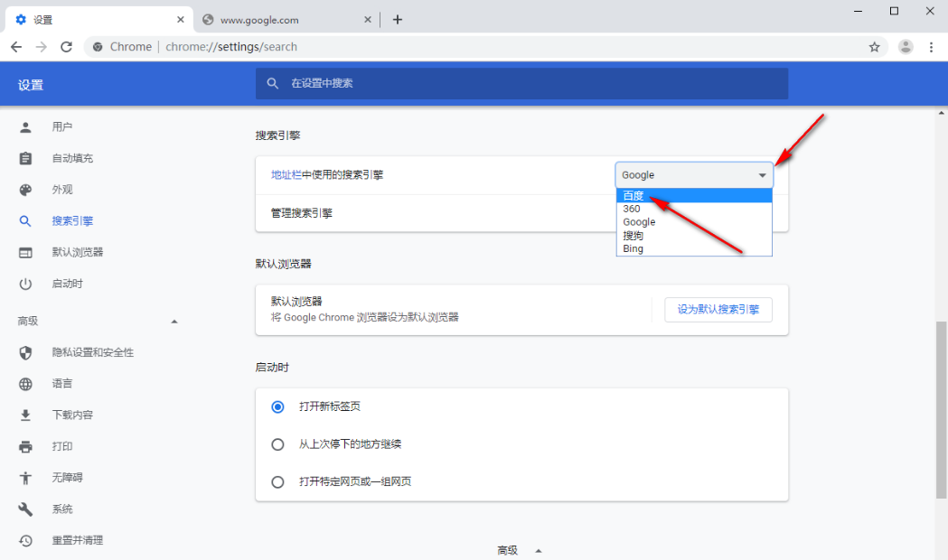Open Chrome's three-dot menu
This screenshot has height=560, width=948.
(x=931, y=47)
